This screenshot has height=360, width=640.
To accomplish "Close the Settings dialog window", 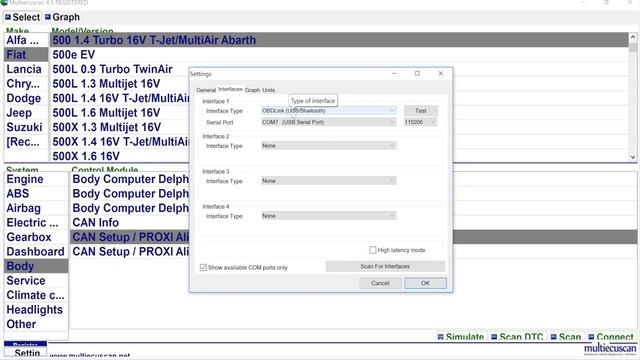I will coord(440,73).
